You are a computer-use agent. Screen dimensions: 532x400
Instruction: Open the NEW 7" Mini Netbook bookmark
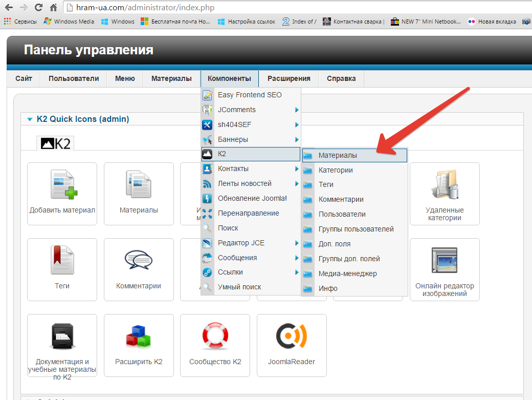pyautogui.click(x=426, y=22)
